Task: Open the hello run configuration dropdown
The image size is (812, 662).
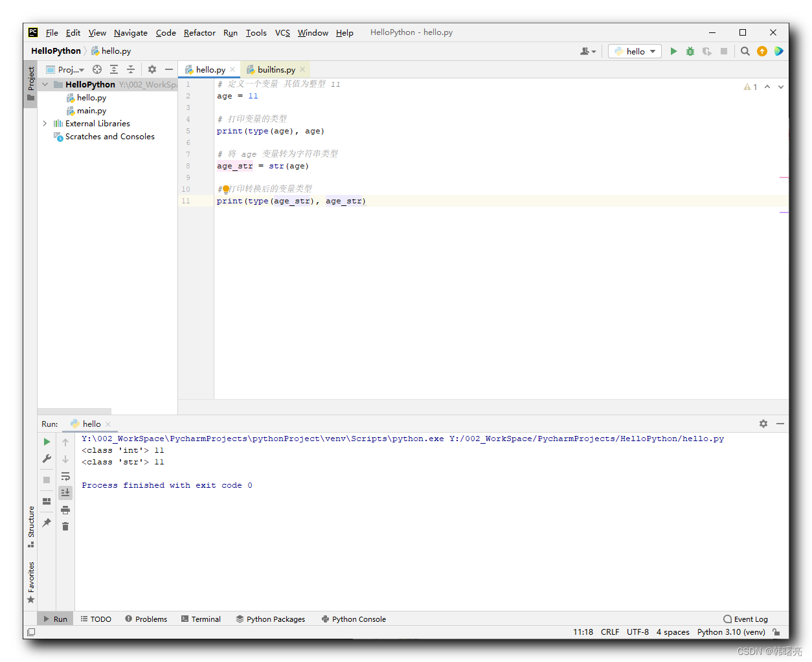Action: point(635,51)
